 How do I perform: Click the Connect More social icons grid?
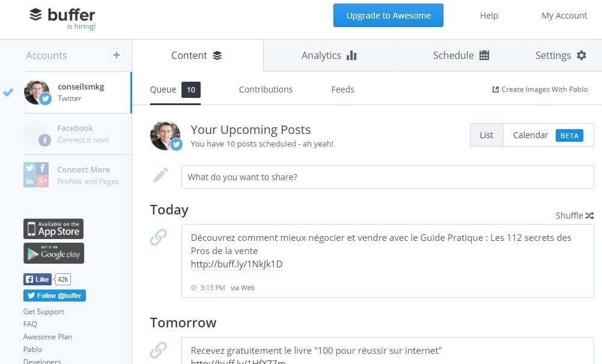tap(36, 175)
